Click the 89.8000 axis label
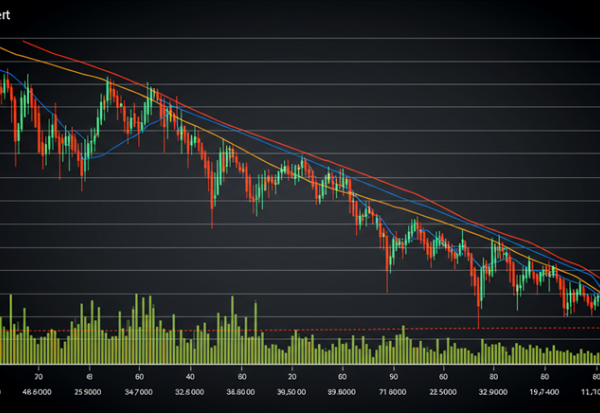 [343, 393]
